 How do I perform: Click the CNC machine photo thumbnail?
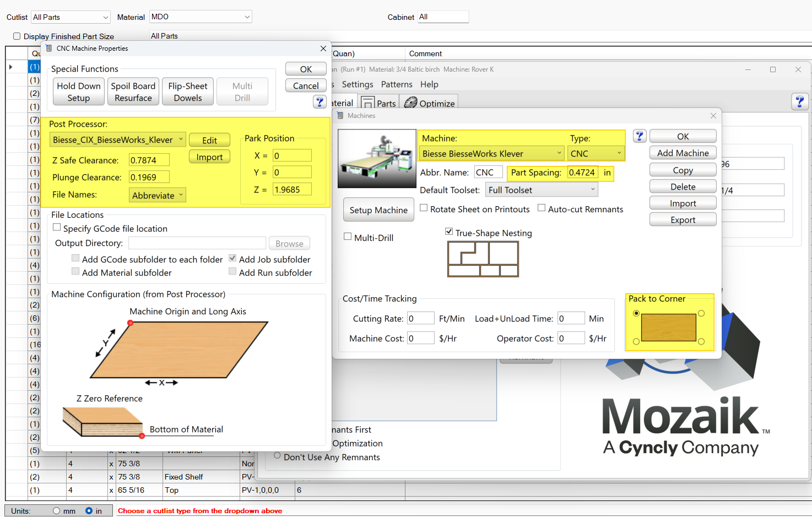(377, 159)
